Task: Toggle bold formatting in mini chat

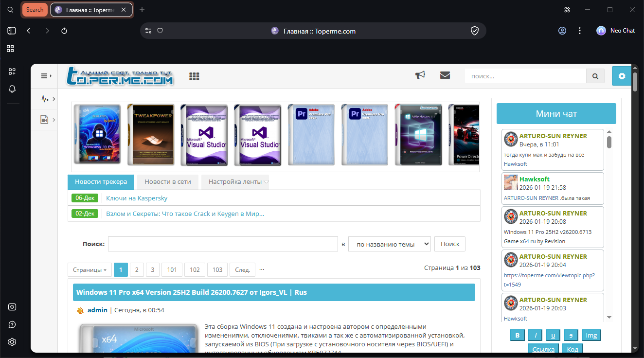Action: [x=518, y=335]
